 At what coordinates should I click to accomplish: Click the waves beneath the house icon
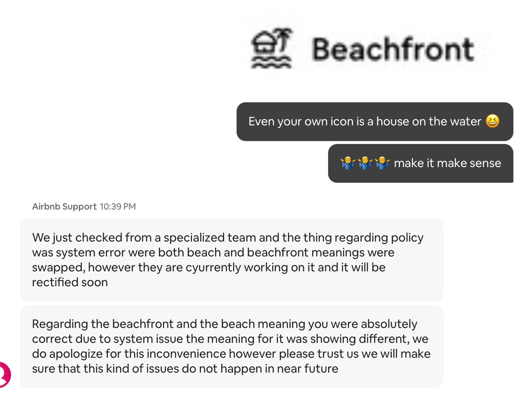coord(271,64)
